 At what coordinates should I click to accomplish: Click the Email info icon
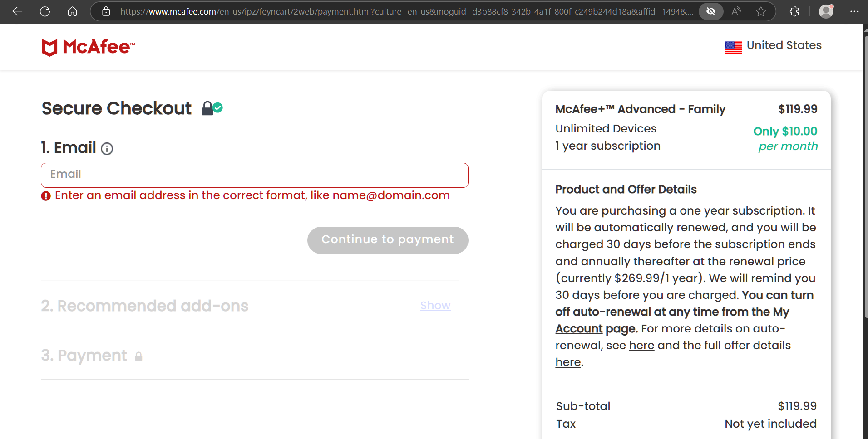click(x=107, y=149)
